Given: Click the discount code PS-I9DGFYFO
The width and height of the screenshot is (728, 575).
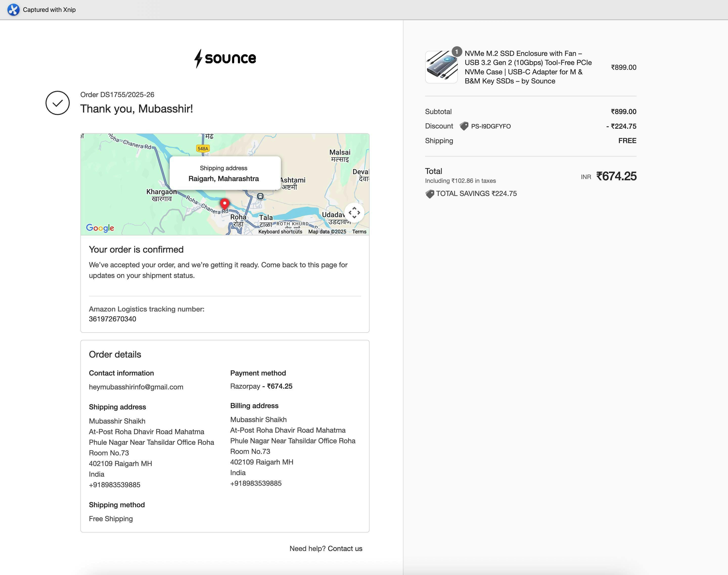Looking at the screenshot, I should point(491,126).
